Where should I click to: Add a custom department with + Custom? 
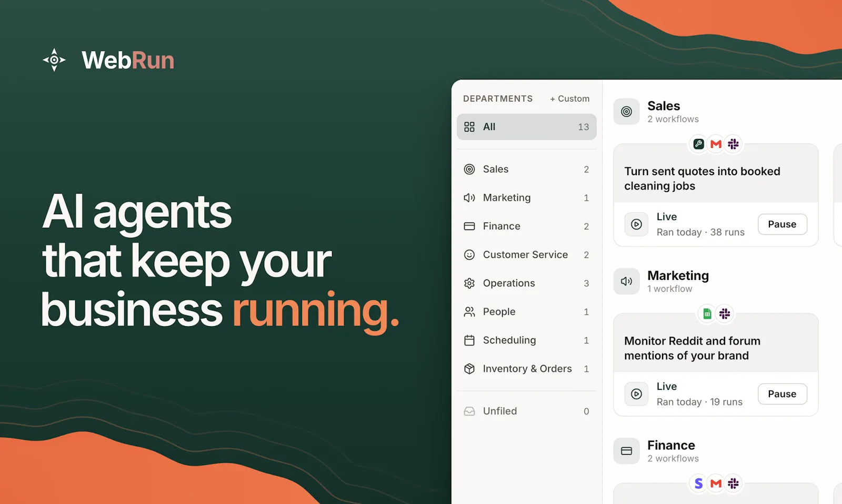(569, 99)
